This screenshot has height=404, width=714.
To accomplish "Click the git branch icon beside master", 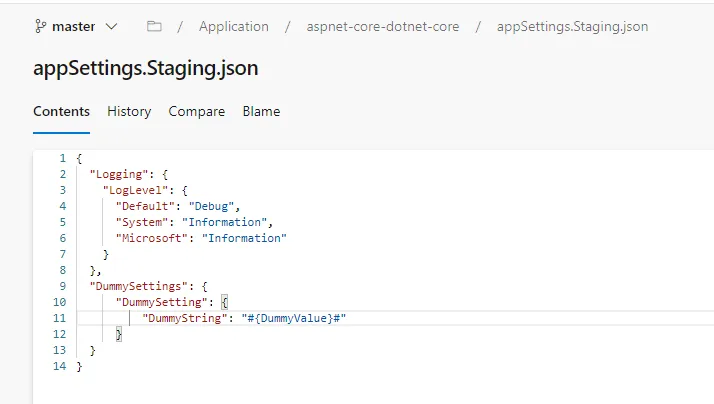I will [41, 26].
